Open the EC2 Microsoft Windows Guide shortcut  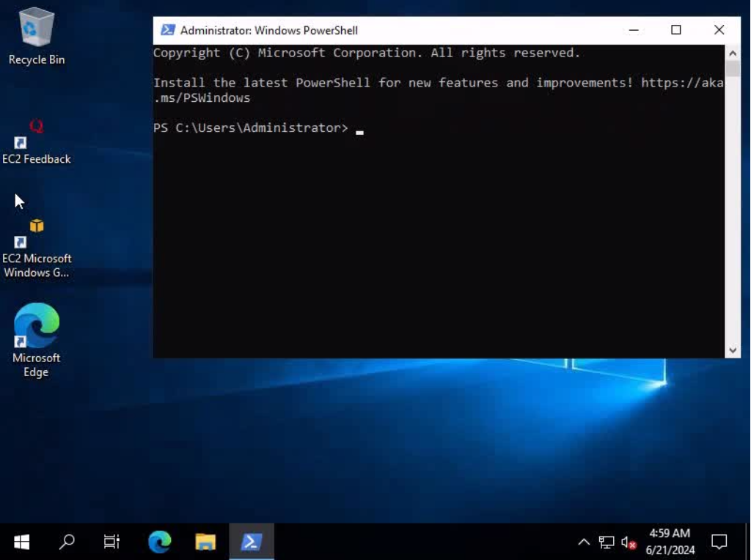(37, 248)
